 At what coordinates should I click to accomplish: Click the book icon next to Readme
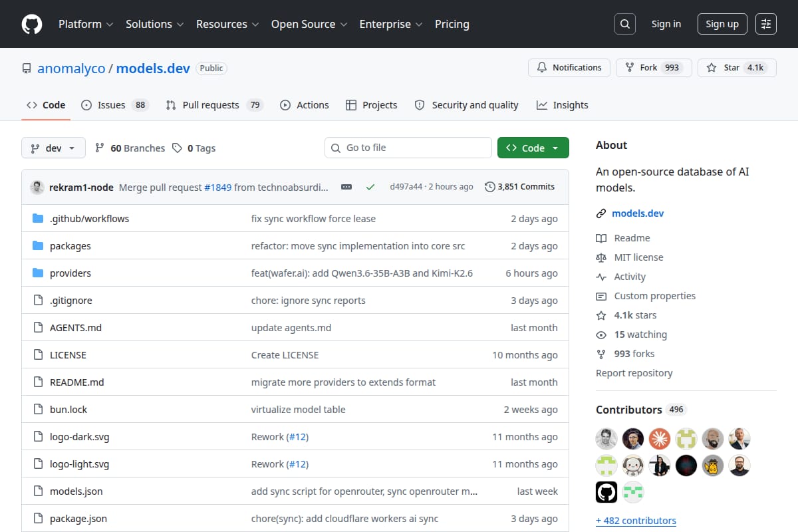(x=601, y=238)
